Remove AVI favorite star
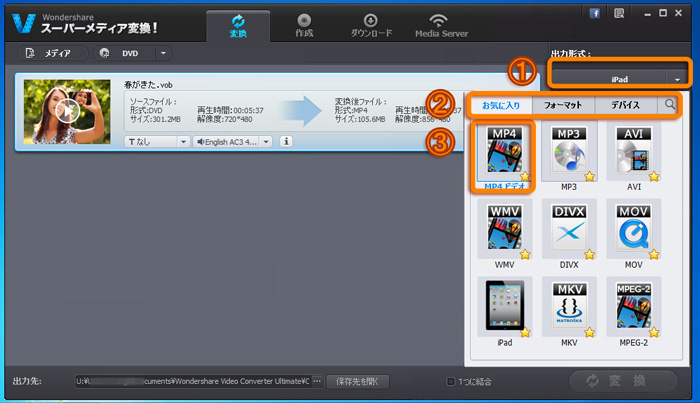The height and width of the screenshot is (403, 700). (654, 177)
